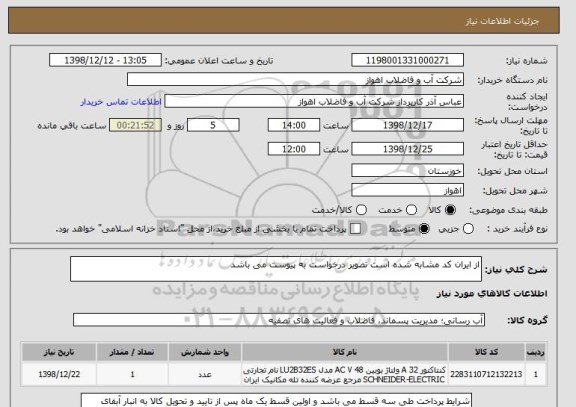The width and height of the screenshot is (576, 407).
Task: Click the اطلاعات کالاهای مورد نیاز heading
Action: pos(492,293)
